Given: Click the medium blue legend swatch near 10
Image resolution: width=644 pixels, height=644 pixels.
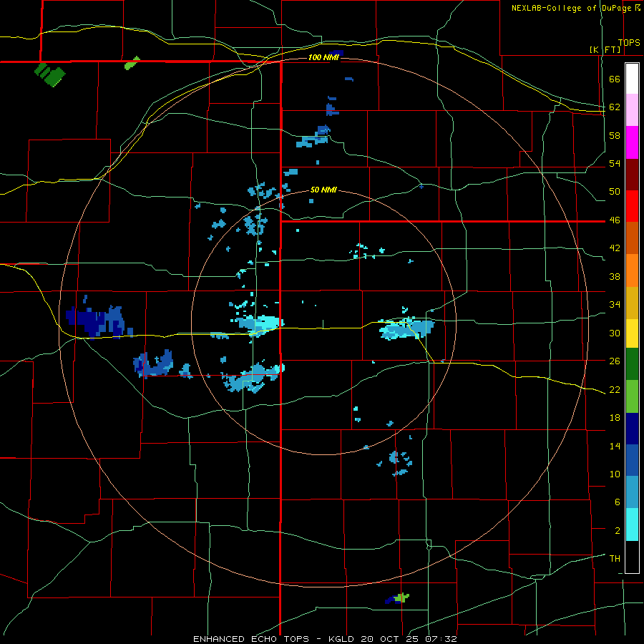Looking at the screenshot, I should coord(632,460).
